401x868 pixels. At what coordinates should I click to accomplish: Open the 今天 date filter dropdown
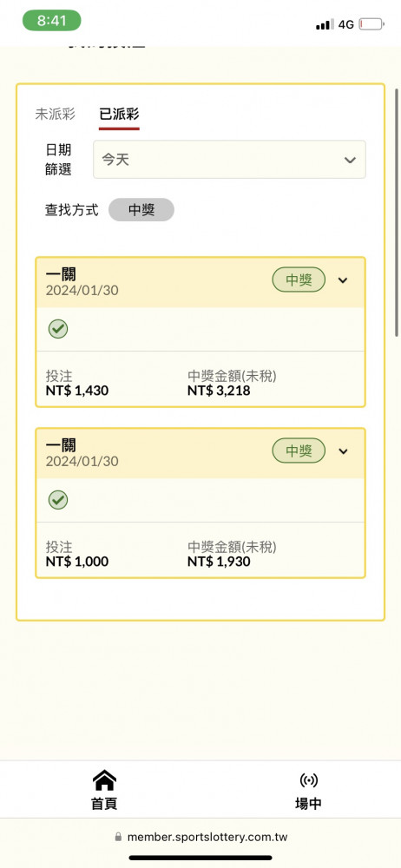[x=229, y=160]
